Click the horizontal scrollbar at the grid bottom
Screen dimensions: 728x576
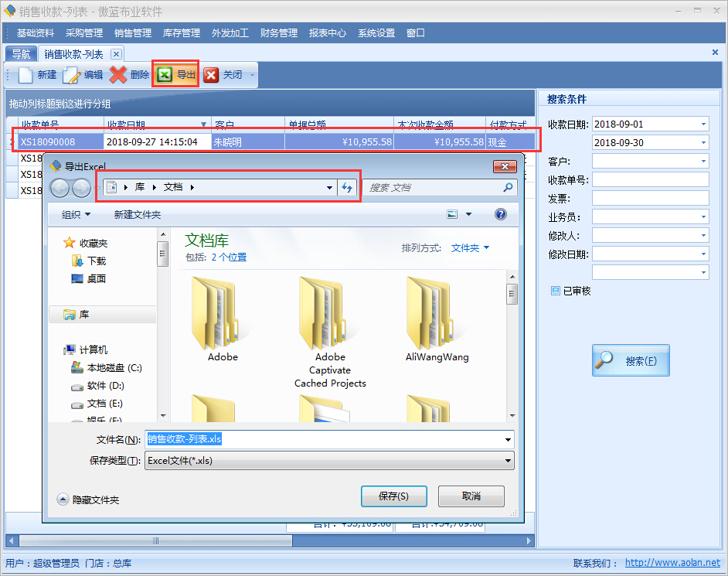[x=155, y=540]
